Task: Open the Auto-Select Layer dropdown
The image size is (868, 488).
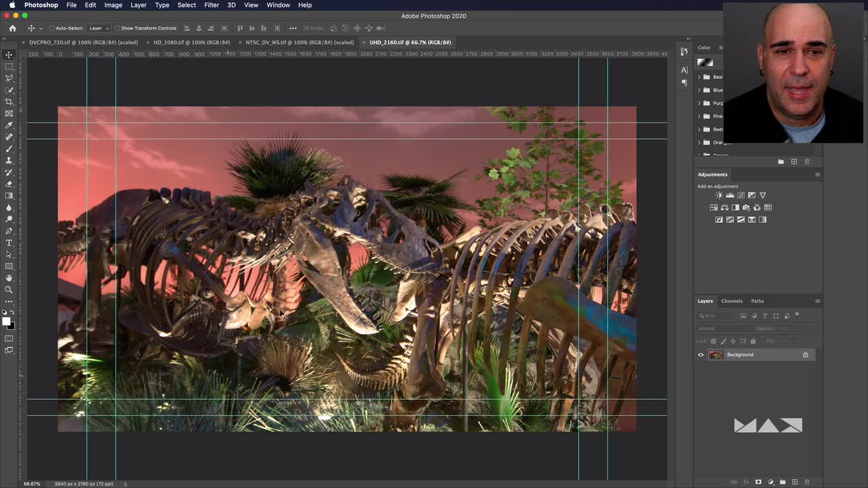Action: [x=98, y=28]
